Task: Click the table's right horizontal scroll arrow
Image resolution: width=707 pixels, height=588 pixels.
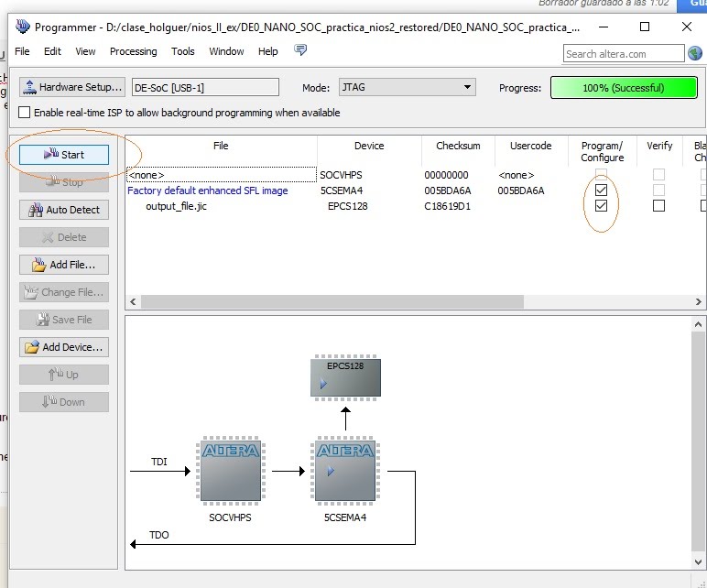Action: [x=698, y=301]
